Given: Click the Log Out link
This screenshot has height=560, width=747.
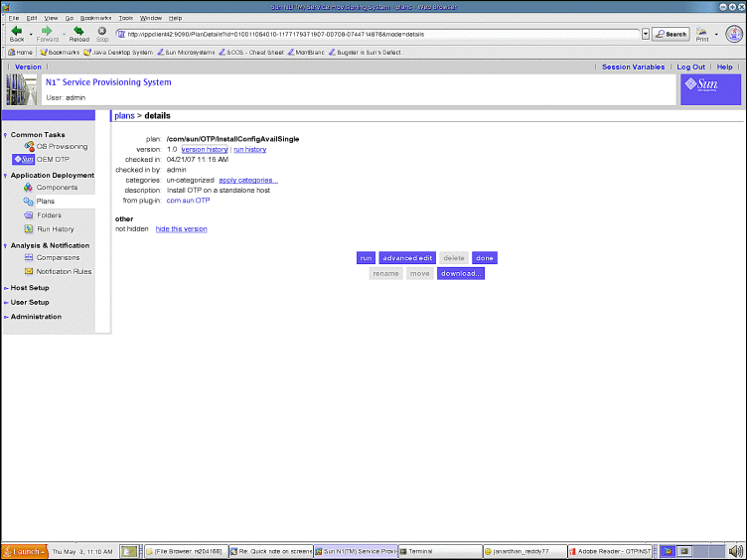Looking at the screenshot, I should pyautogui.click(x=690, y=68).
